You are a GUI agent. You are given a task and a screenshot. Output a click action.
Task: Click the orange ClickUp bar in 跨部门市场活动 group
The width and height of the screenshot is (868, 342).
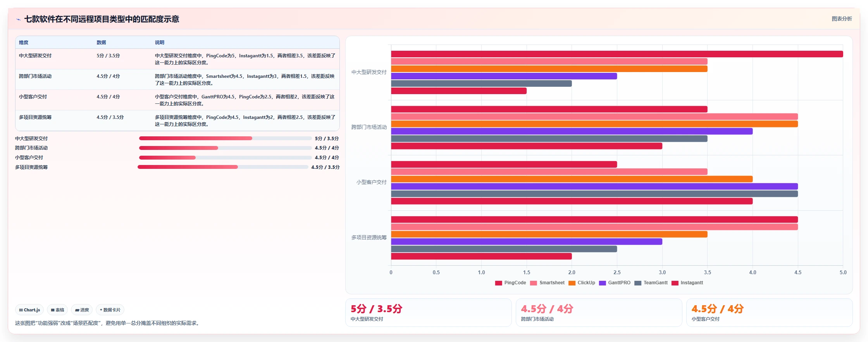[594, 124]
